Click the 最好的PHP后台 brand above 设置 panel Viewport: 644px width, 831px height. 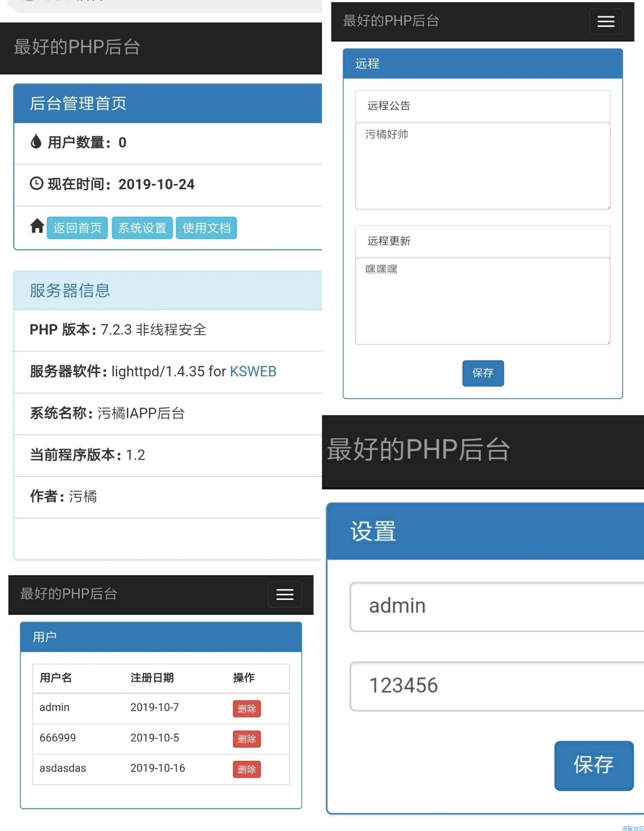click(x=418, y=449)
